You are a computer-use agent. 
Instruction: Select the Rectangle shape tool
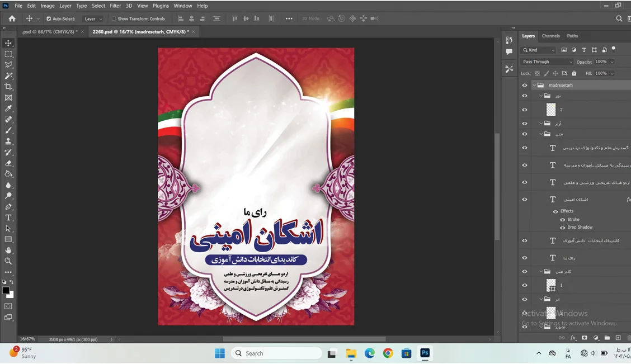coord(8,239)
